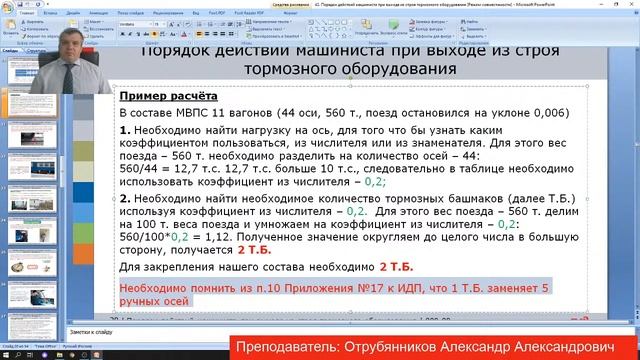640x360 pixels.
Task: Toggle Underline formatting
Action: point(138,34)
